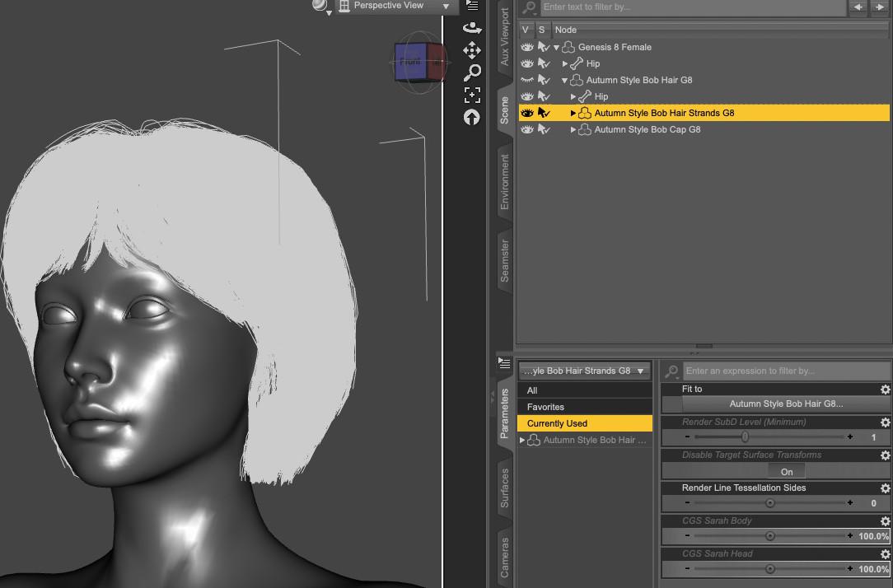Image resolution: width=893 pixels, height=588 pixels.
Task: Expand the Autumn Style Bob Cap G8 node
Action: (573, 130)
